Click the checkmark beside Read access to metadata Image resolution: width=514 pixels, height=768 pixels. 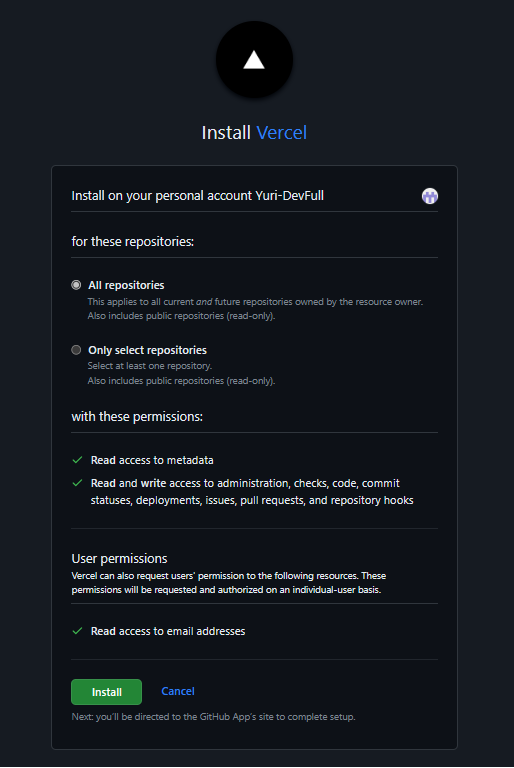pos(77,460)
